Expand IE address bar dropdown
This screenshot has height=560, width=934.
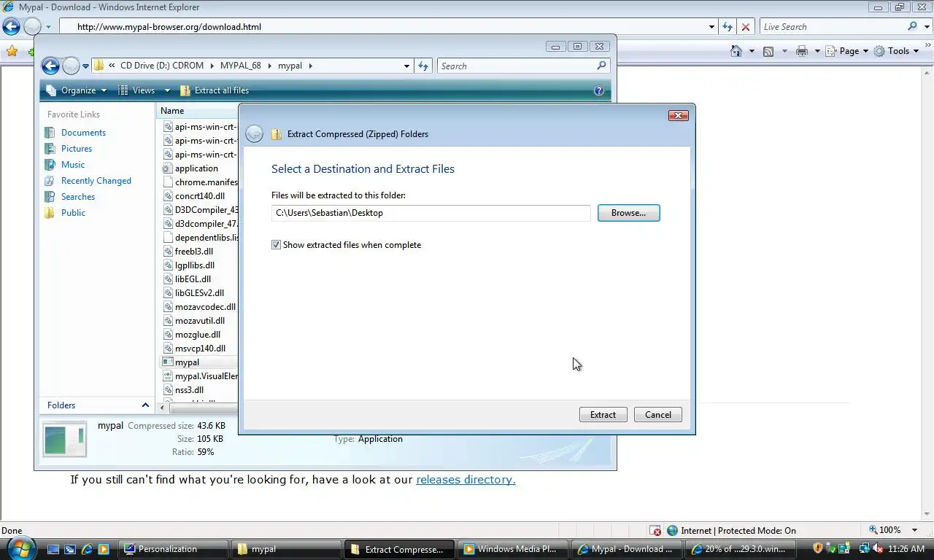tap(712, 27)
